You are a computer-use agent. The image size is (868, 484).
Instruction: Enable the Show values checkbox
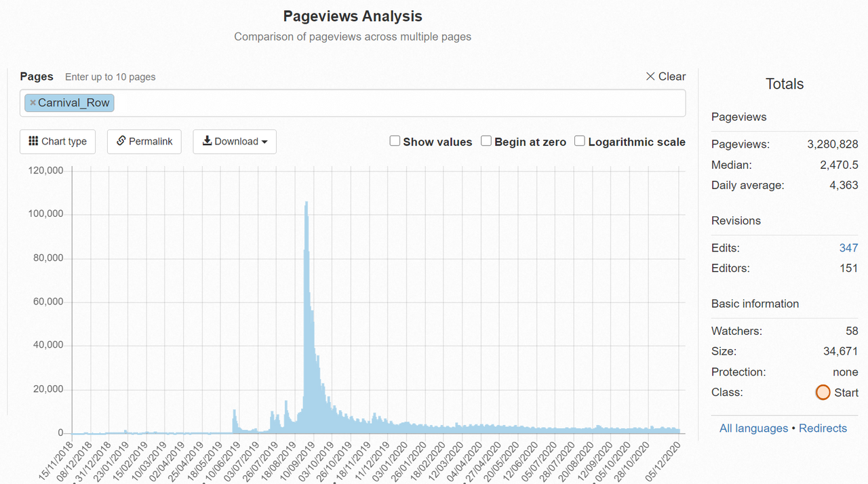point(395,141)
